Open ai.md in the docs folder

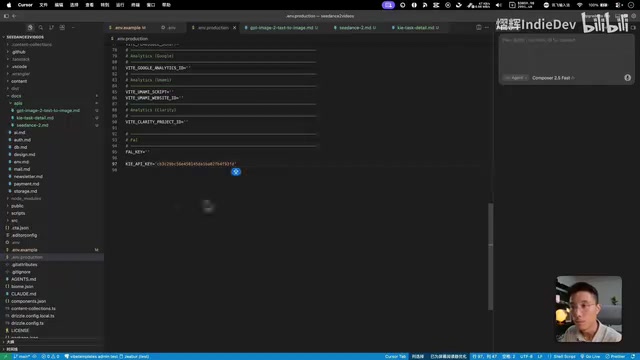coord(19,133)
